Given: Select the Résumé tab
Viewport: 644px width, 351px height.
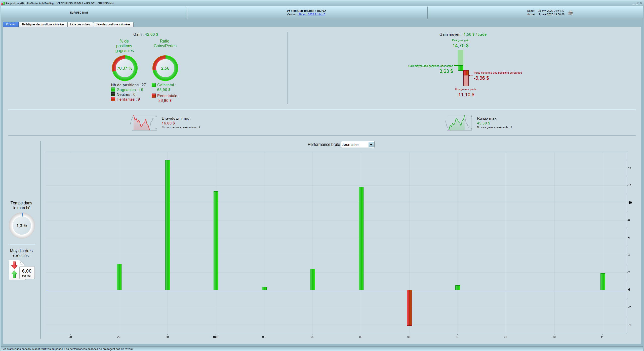Looking at the screenshot, I should 11,24.
